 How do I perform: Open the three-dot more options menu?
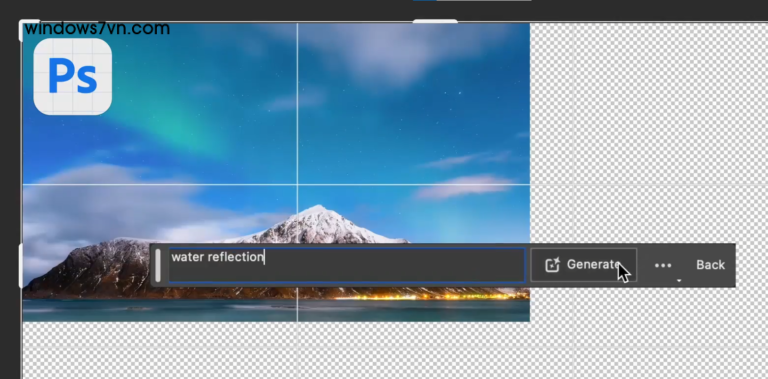[x=663, y=265]
